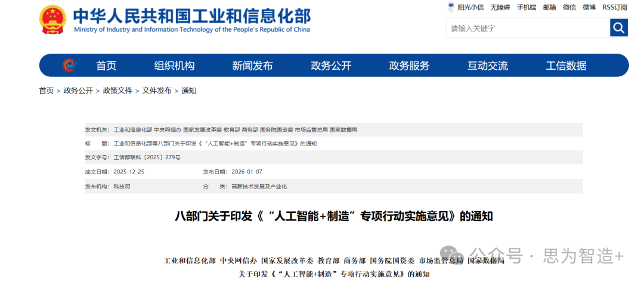This screenshot has height=282, width=644.
Task: Open 政务服务 navigation item
Action: (x=409, y=66)
